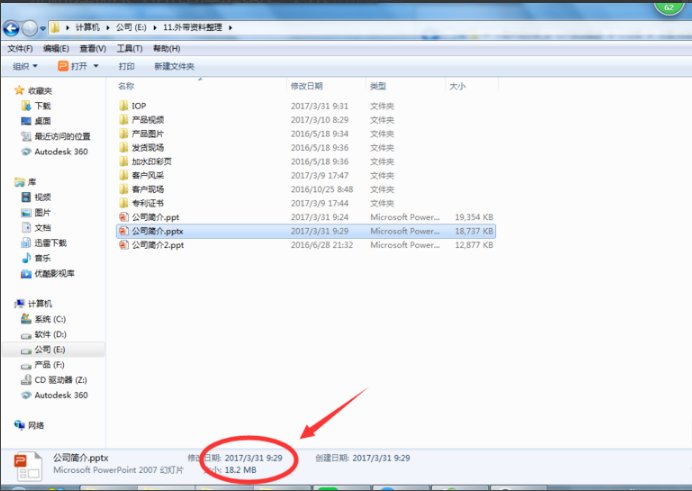
Task: Expand the 打开 button's dropdown arrow
Action: pos(96,66)
